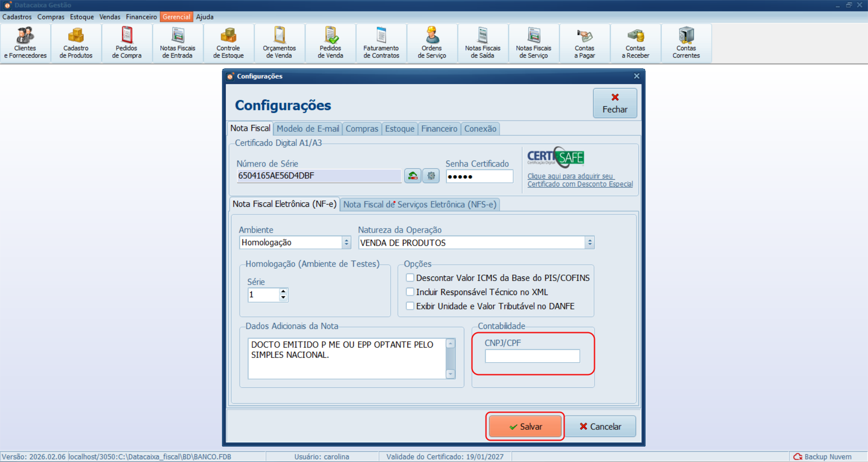Click the Backup Nuvem status icon
868x462 pixels.
798,457
